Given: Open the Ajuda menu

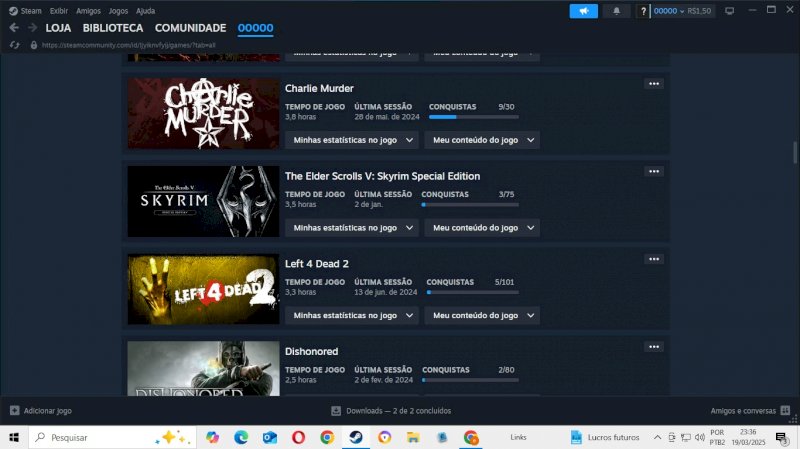Looking at the screenshot, I should [x=145, y=11].
